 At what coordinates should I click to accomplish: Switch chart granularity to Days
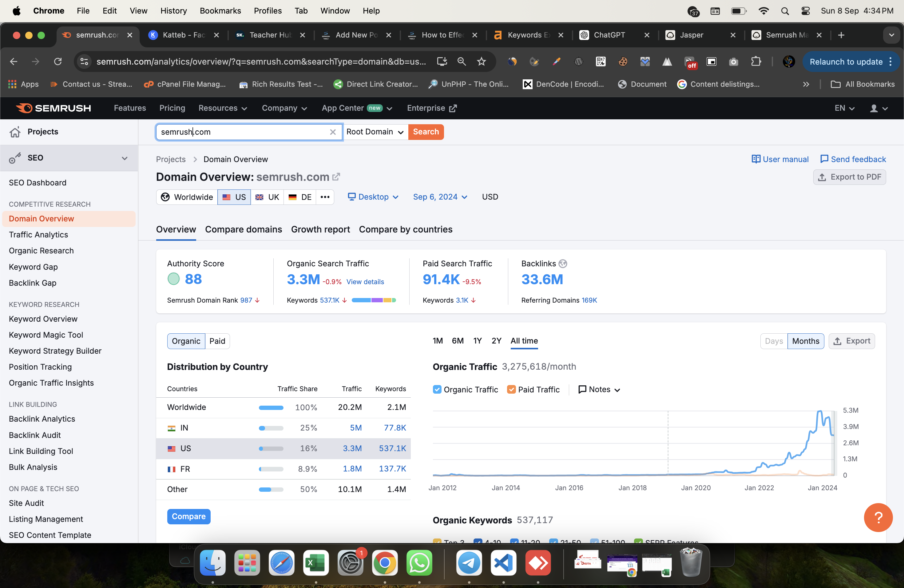(774, 341)
